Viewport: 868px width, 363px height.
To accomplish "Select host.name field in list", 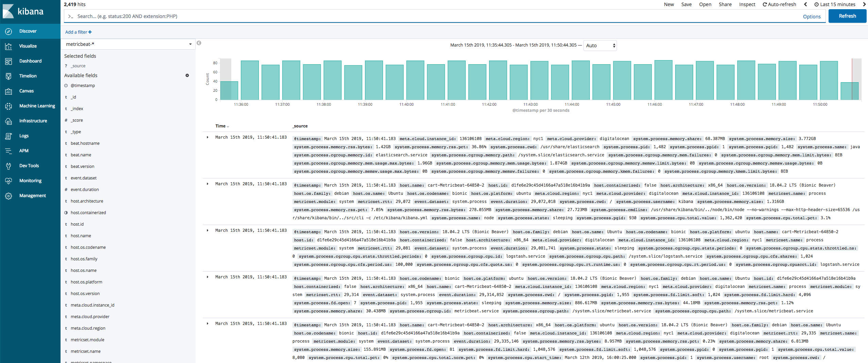I will click(x=81, y=236).
